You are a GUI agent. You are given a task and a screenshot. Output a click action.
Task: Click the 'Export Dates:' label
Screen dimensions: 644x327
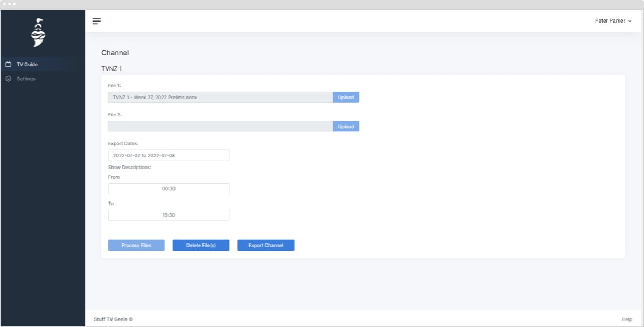(x=123, y=144)
